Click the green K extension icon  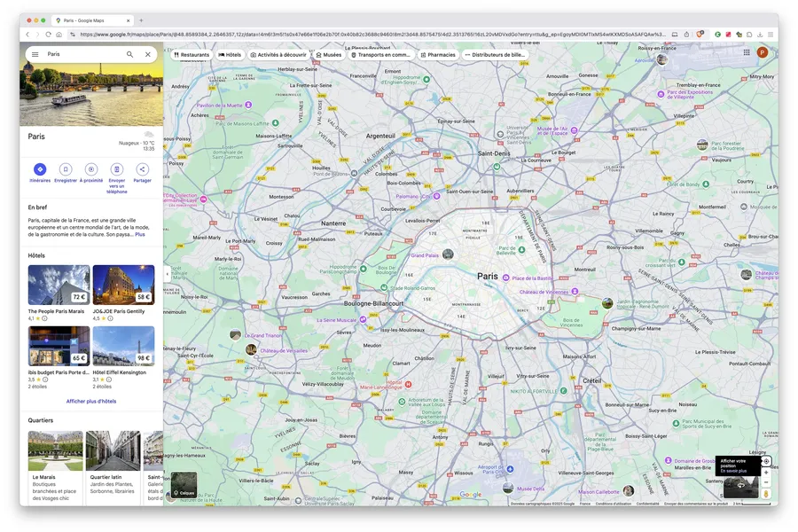(717, 34)
